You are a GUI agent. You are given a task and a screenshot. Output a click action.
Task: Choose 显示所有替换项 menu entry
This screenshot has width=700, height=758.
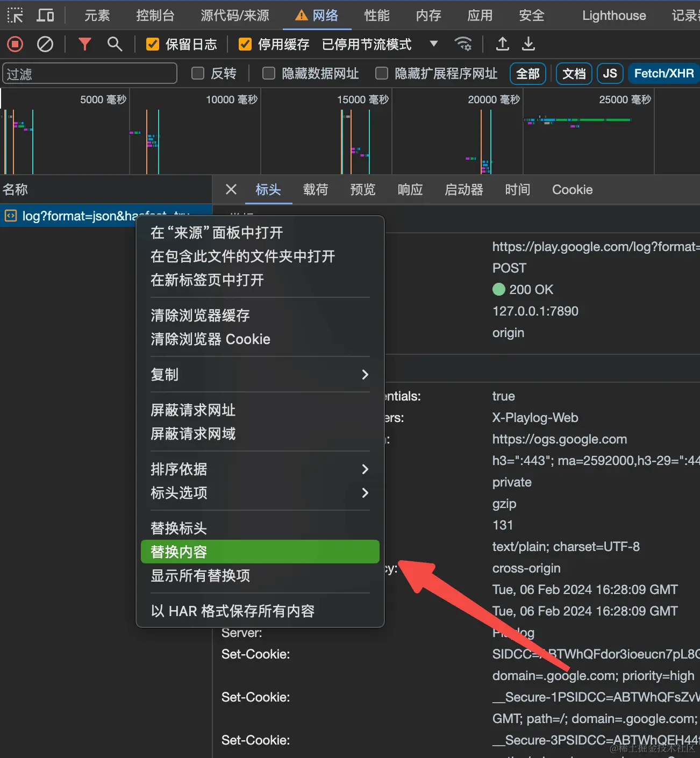click(260, 576)
